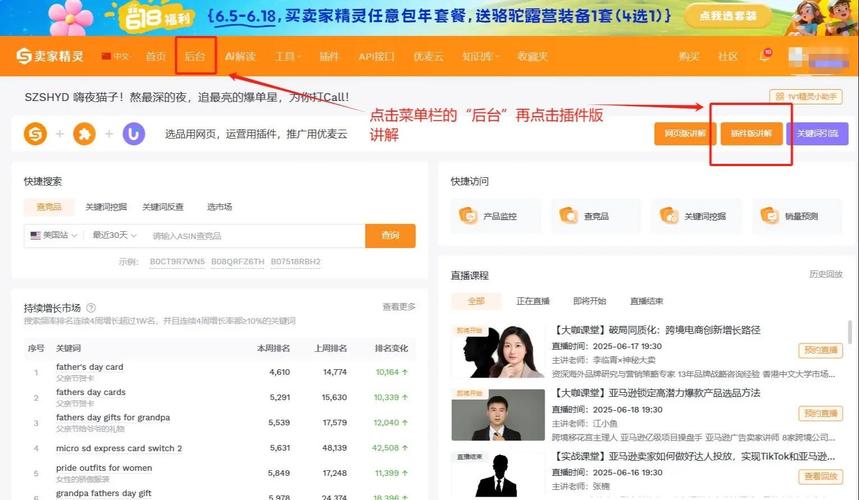Click the orange puzzle plugin icon

pos(84,134)
